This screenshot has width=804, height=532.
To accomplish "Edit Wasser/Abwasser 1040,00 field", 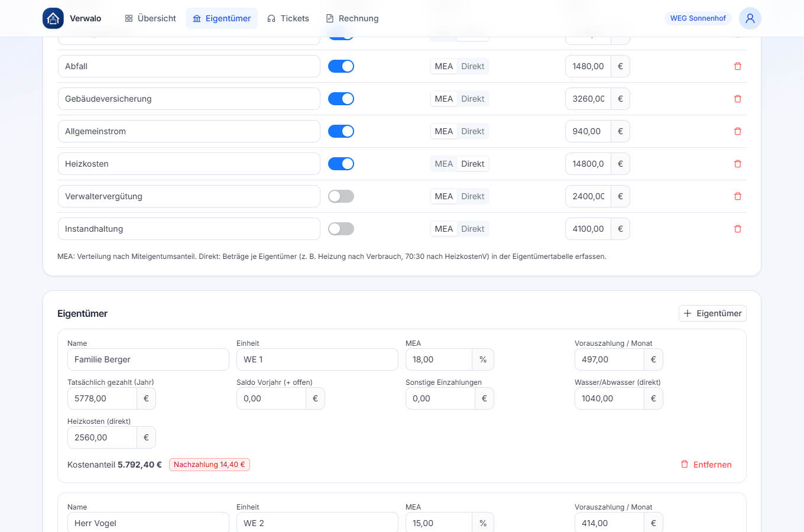I will (x=609, y=398).
